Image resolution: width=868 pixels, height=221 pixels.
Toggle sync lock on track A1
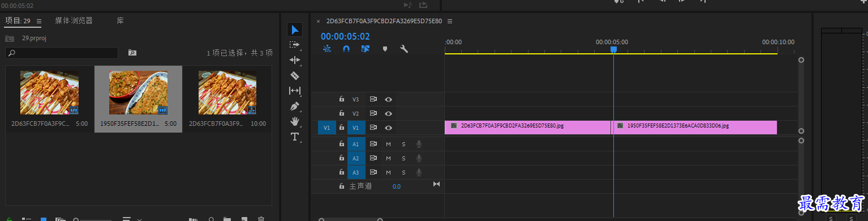point(373,144)
